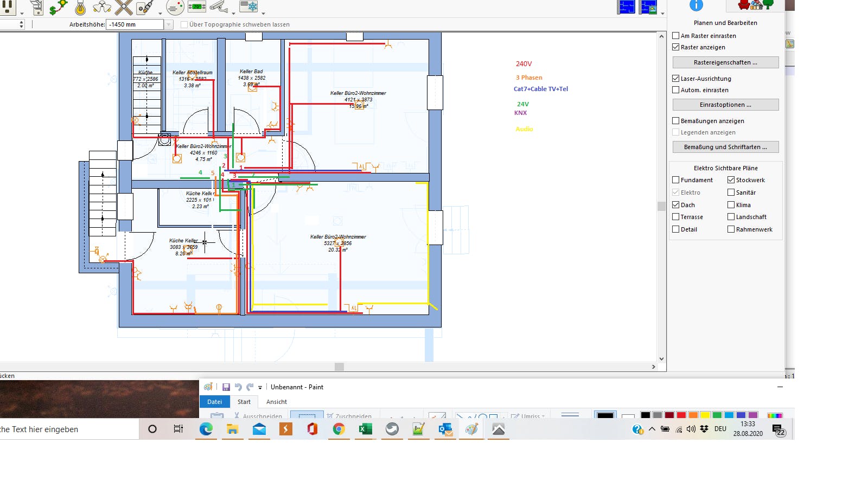Image resolution: width=868 pixels, height=488 pixels.
Task: Expand the floor plan view dropdown arrow
Action: pyautogui.click(x=662, y=14)
